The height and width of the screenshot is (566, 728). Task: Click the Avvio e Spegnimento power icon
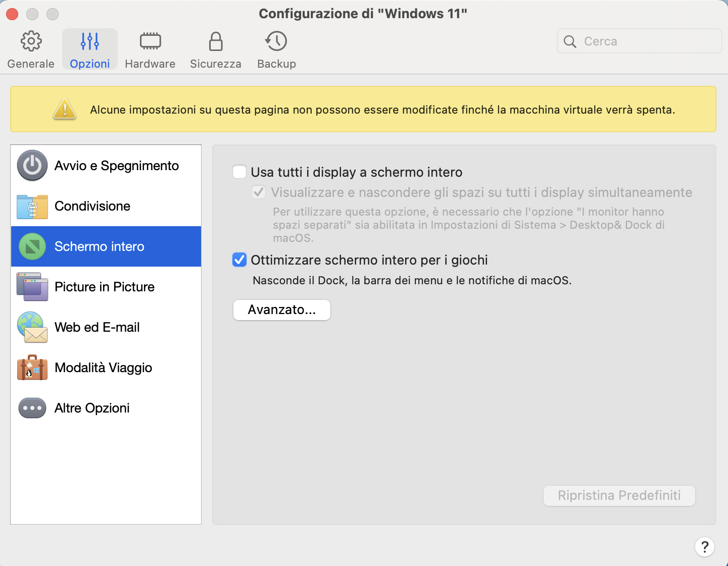pyautogui.click(x=32, y=166)
